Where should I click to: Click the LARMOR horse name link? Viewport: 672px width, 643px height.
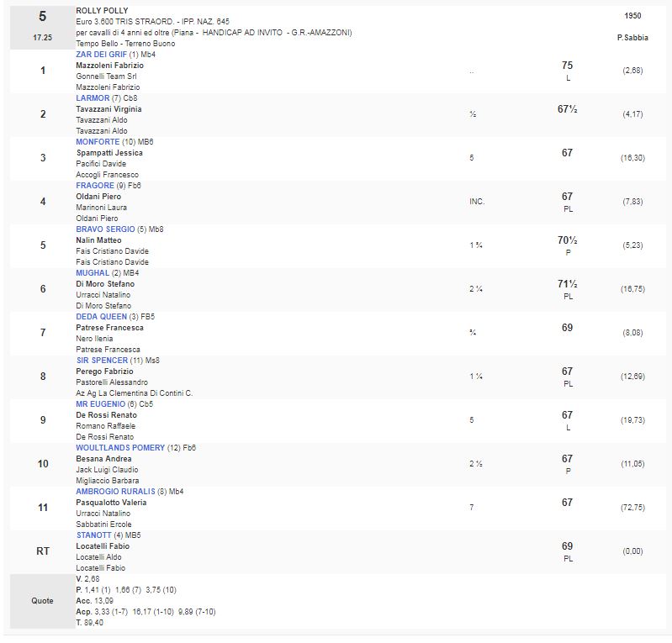click(x=93, y=98)
